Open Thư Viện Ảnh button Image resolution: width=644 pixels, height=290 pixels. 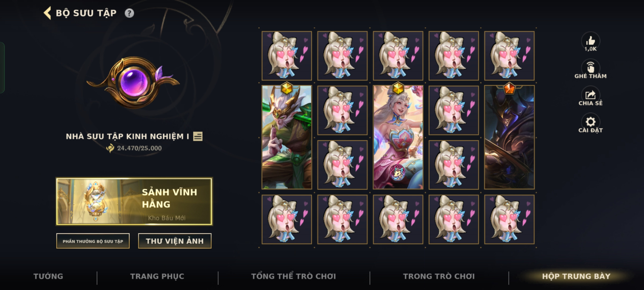coord(175,241)
